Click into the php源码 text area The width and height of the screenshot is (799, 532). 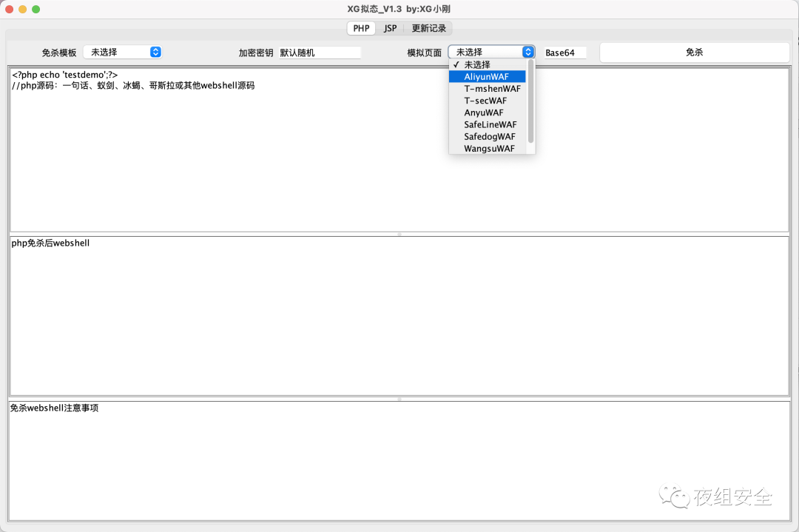tap(399, 149)
